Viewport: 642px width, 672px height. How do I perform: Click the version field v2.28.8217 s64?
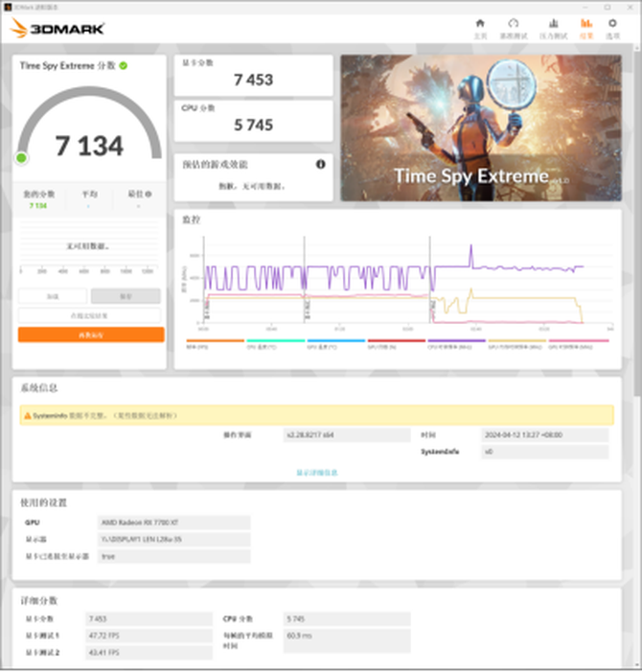click(347, 435)
